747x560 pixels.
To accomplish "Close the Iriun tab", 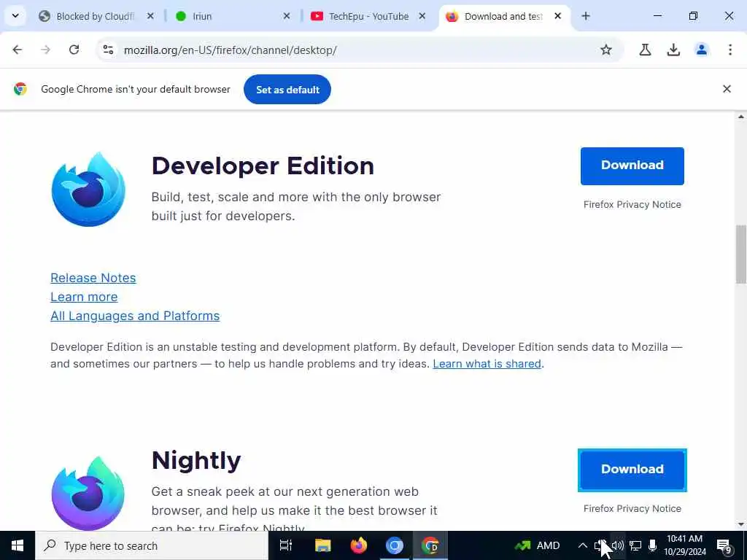I will click(x=286, y=16).
